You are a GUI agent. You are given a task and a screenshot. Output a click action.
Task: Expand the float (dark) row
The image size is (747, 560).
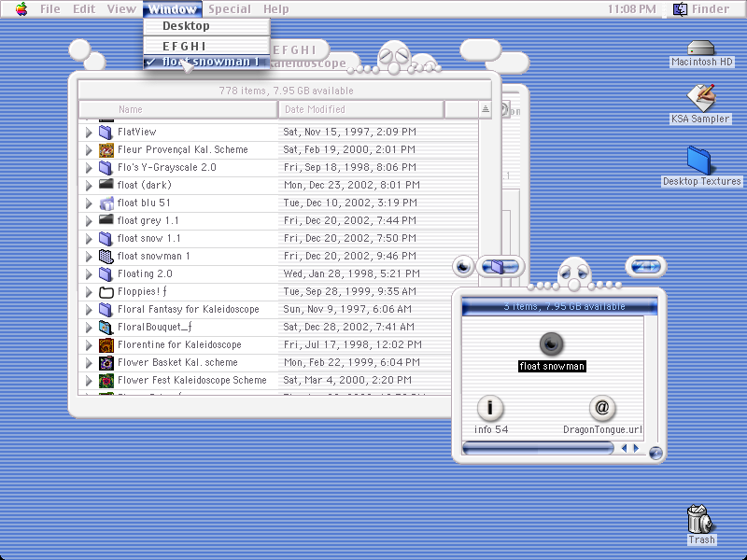pyautogui.click(x=89, y=185)
